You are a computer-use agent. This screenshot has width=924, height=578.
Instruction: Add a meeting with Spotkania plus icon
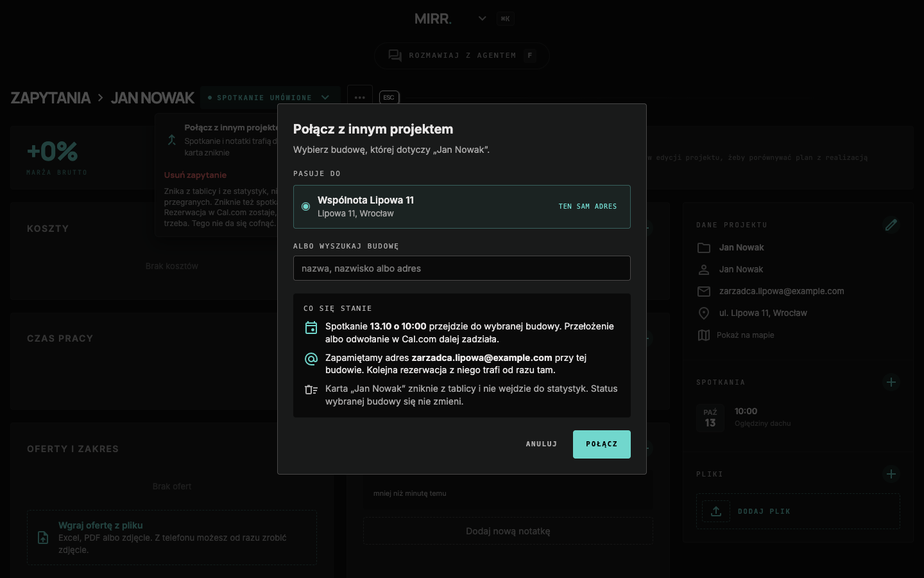coord(891,382)
